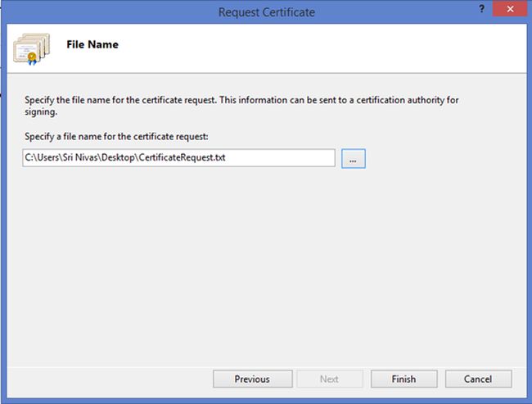Open the file browse ellipsis button

[353, 159]
